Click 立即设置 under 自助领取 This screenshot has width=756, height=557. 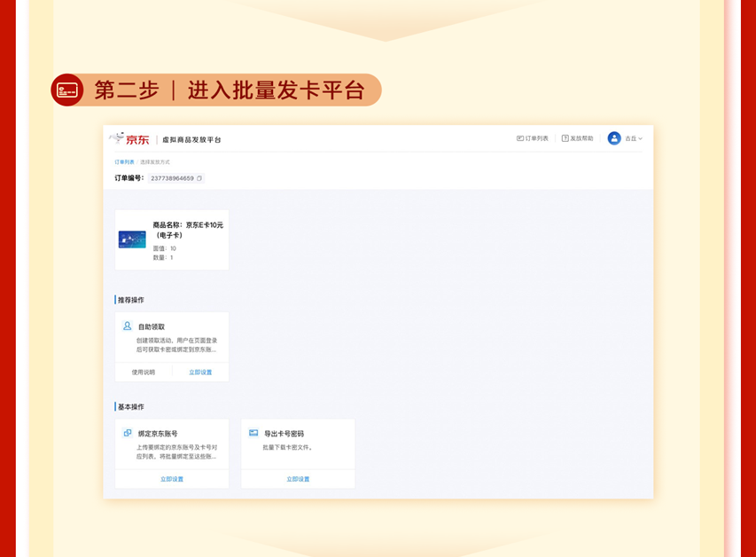[x=200, y=373]
